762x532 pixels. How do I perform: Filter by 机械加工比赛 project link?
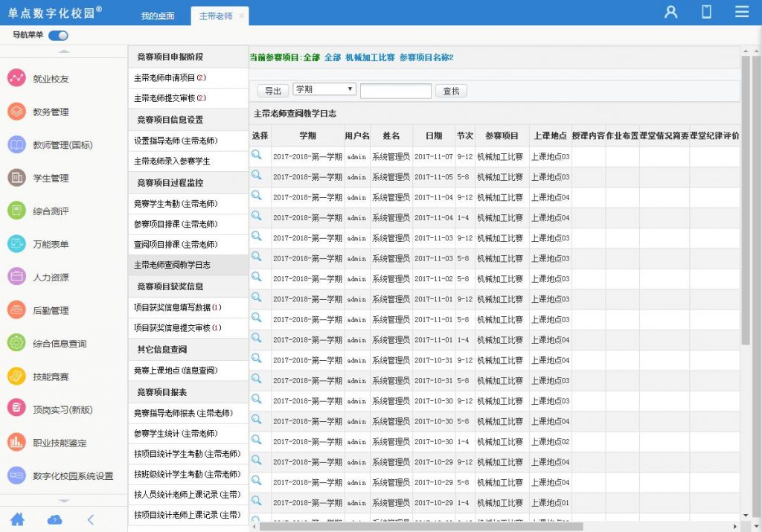pyautogui.click(x=370, y=57)
